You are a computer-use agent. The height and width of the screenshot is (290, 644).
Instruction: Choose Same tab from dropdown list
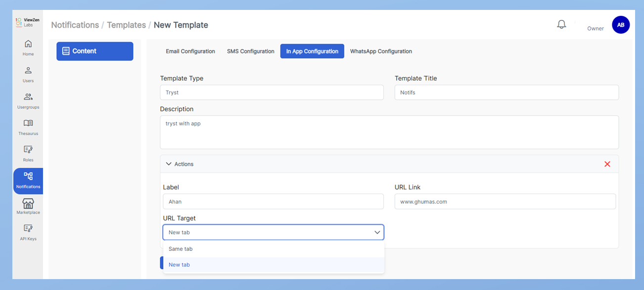(181, 249)
